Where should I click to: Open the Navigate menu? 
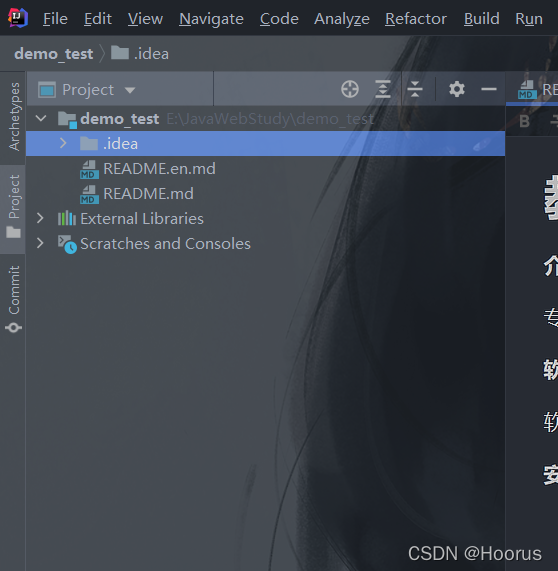(x=211, y=19)
